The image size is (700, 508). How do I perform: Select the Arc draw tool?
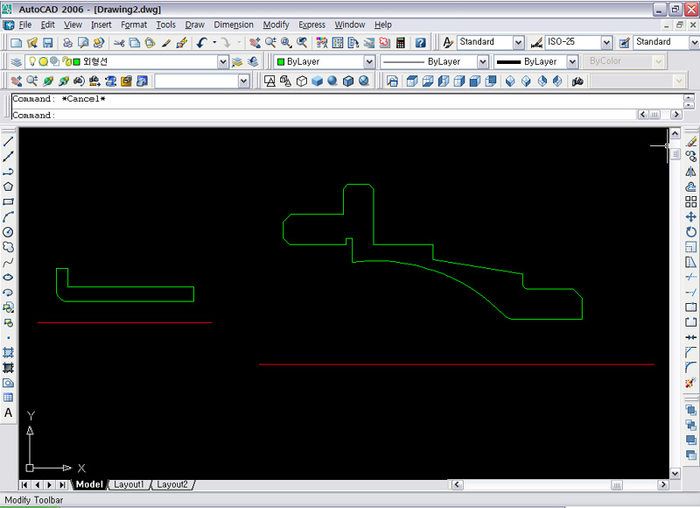[8, 217]
